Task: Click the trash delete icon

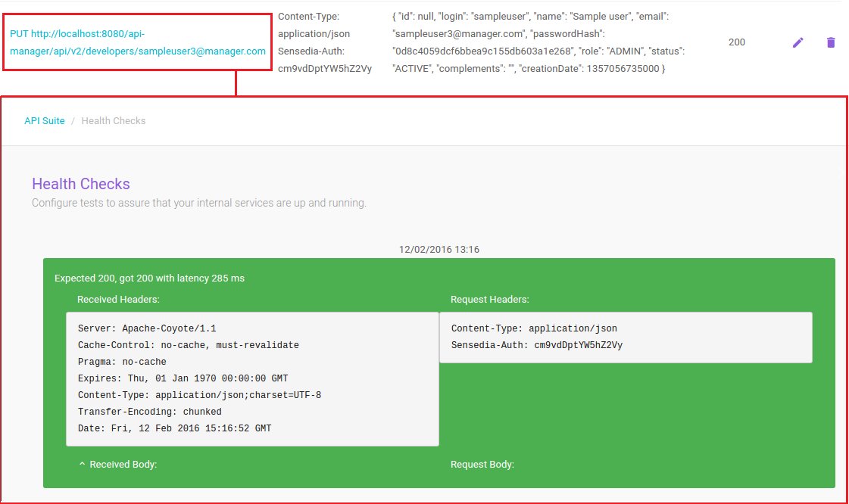Action: pos(831,42)
